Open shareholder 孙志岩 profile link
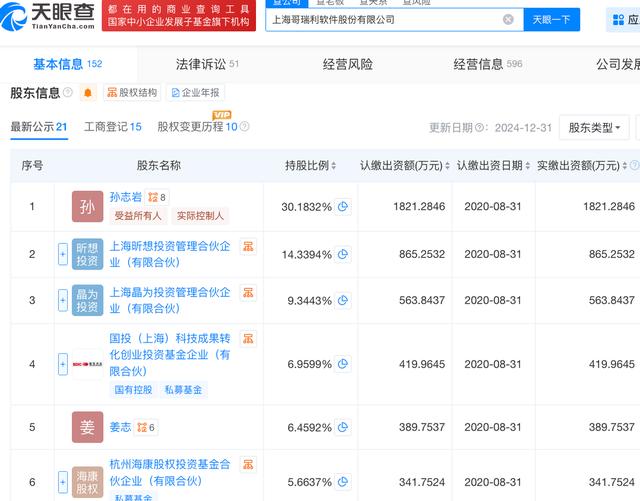Viewport: 640px width, 501px height. (125, 197)
